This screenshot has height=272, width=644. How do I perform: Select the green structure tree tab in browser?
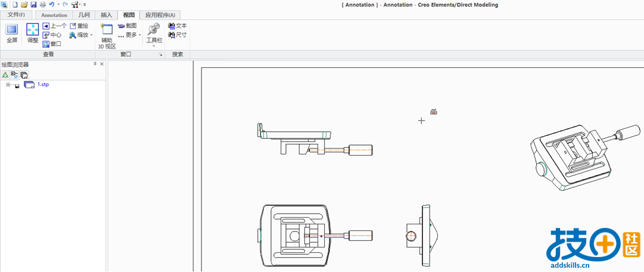(x=5, y=75)
